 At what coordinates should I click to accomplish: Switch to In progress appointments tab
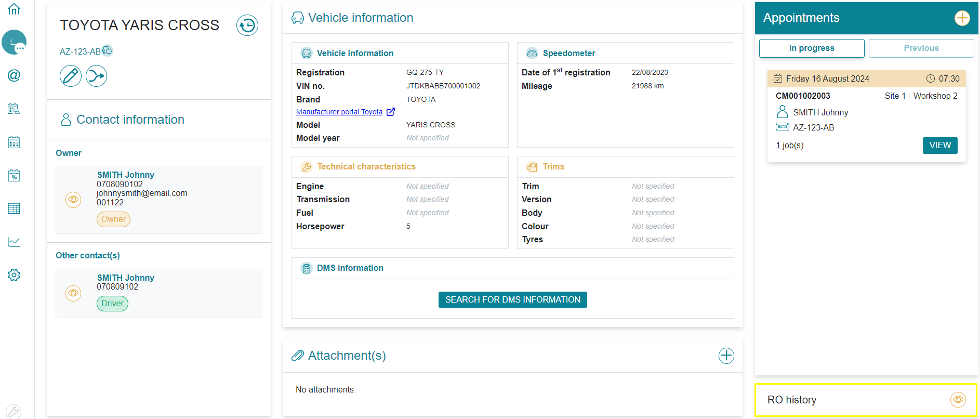point(812,48)
